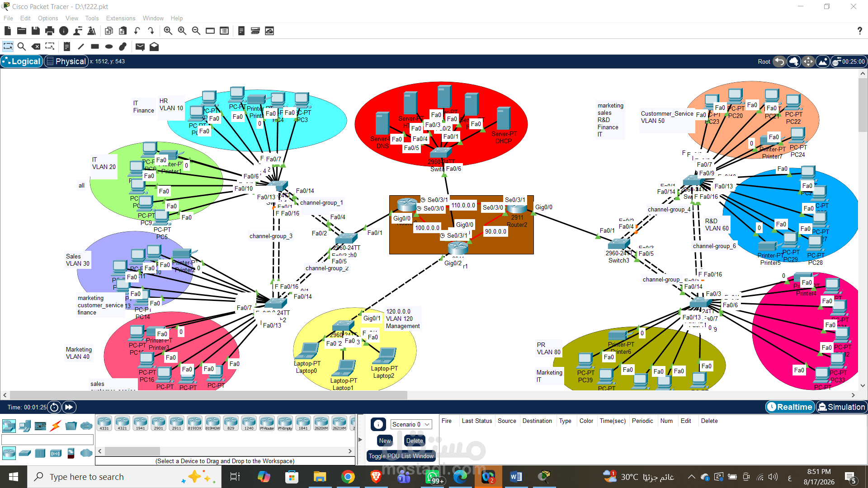Click Toggle PDU List Window button

(x=401, y=456)
